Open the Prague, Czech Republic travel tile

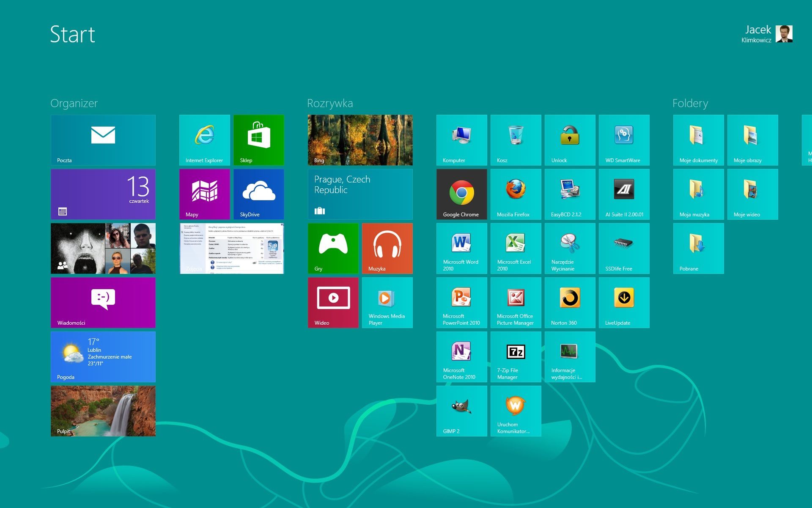tap(360, 194)
